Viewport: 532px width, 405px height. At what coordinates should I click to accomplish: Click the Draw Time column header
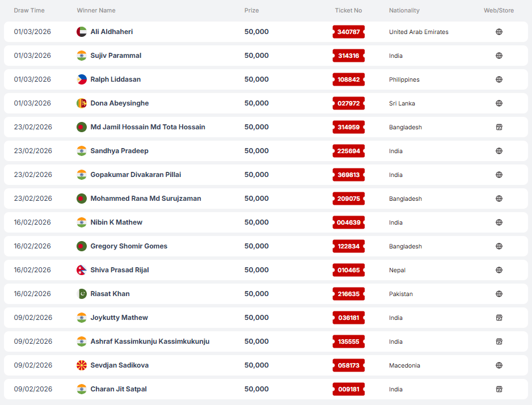(x=29, y=10)
